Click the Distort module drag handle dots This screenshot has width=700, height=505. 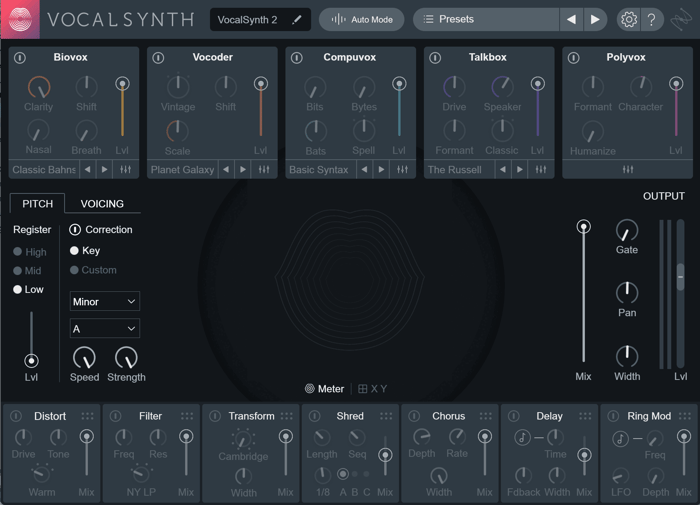88,416
